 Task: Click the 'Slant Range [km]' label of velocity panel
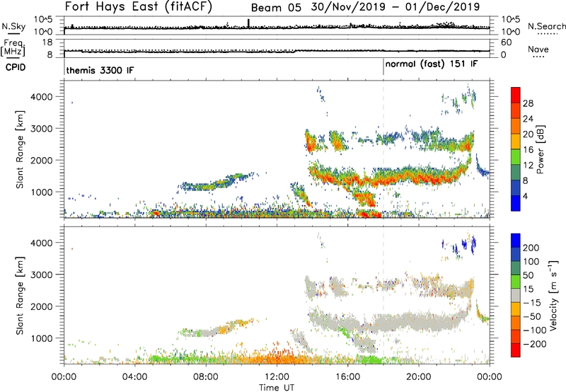click(x=20, y=296)
